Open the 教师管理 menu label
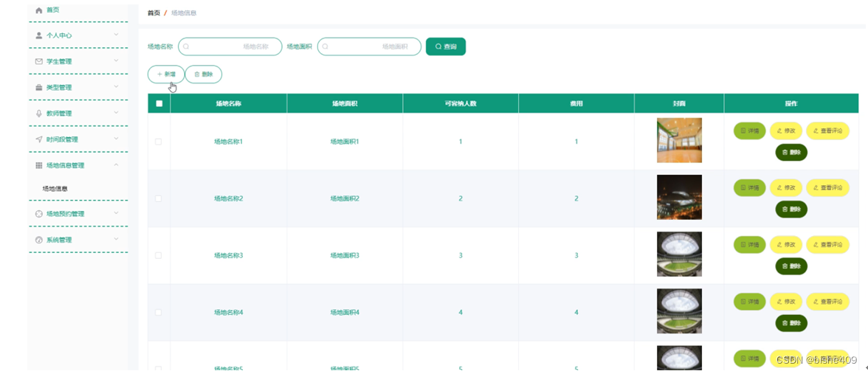The width and height of the screenshot is (868, 371). coord(59,114)
